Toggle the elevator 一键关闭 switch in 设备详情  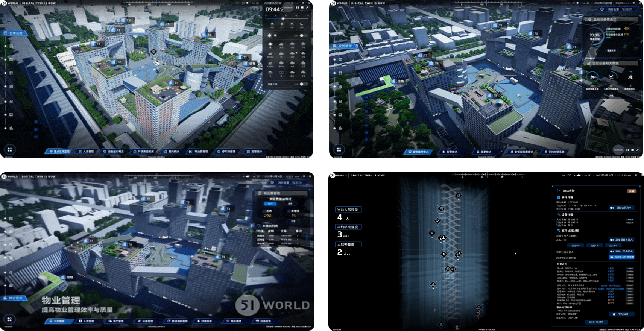[x=630, y=220]
